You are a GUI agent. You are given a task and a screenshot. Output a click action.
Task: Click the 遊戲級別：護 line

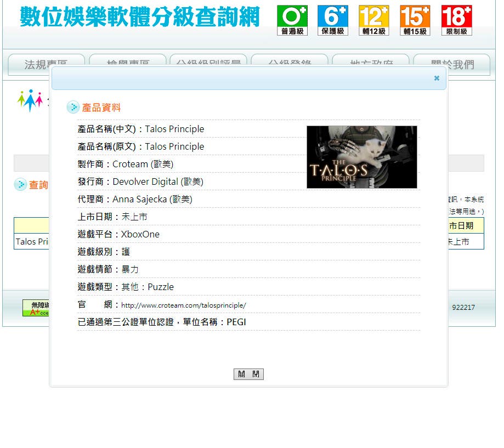point(104,252)
